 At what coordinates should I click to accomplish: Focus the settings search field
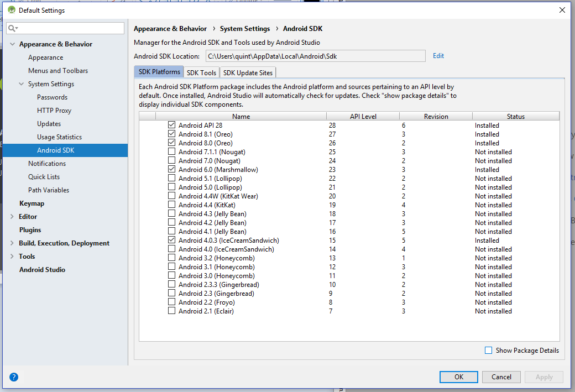pos(69,28)
